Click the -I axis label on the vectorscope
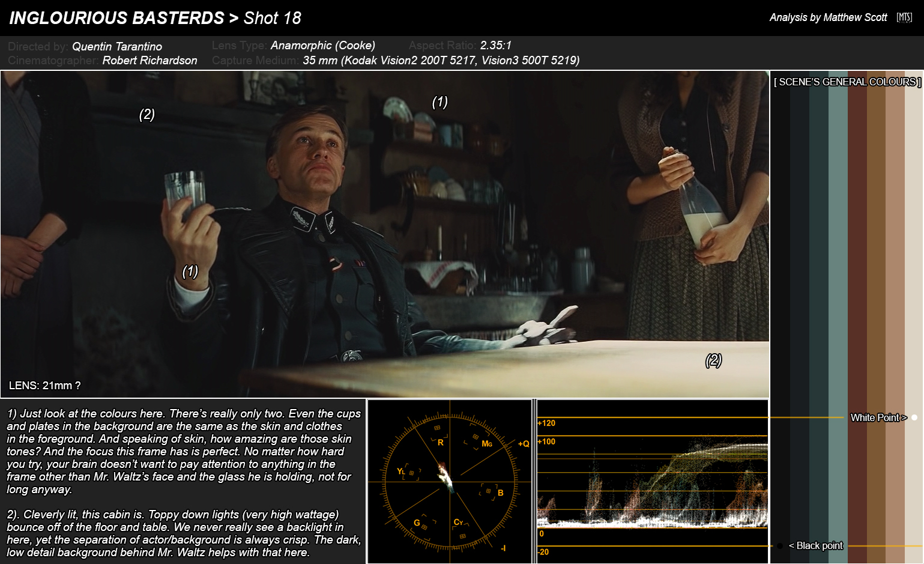 (x=503, y=548)
